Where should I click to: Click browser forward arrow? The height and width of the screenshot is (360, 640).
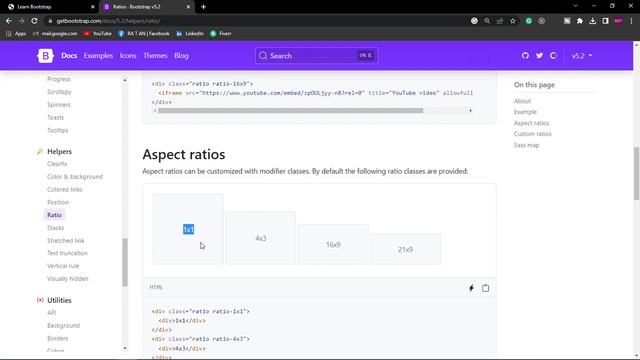click(x=22, y=21)
